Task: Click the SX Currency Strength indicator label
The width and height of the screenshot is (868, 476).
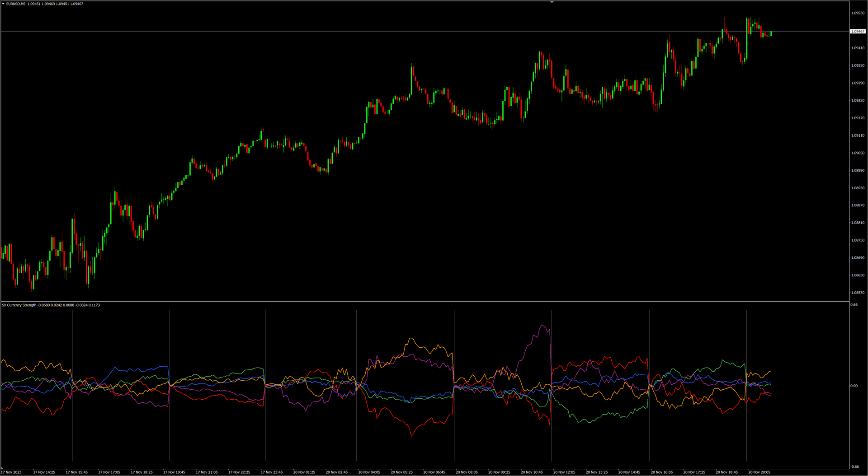Action: tap(19, 305)
